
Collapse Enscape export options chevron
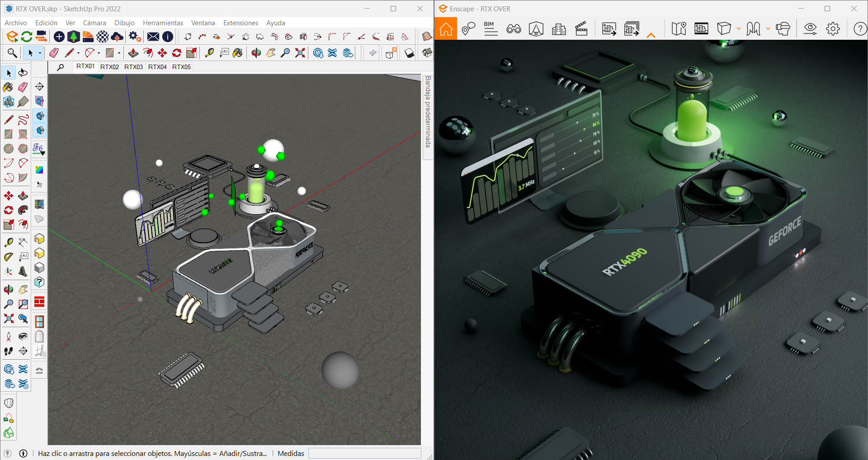[651, 35]
